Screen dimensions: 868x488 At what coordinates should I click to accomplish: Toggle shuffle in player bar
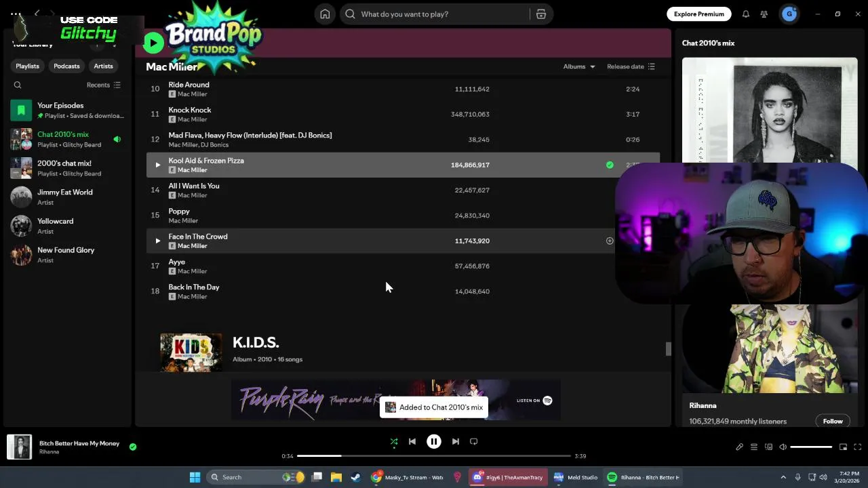[x=394, y=442]
